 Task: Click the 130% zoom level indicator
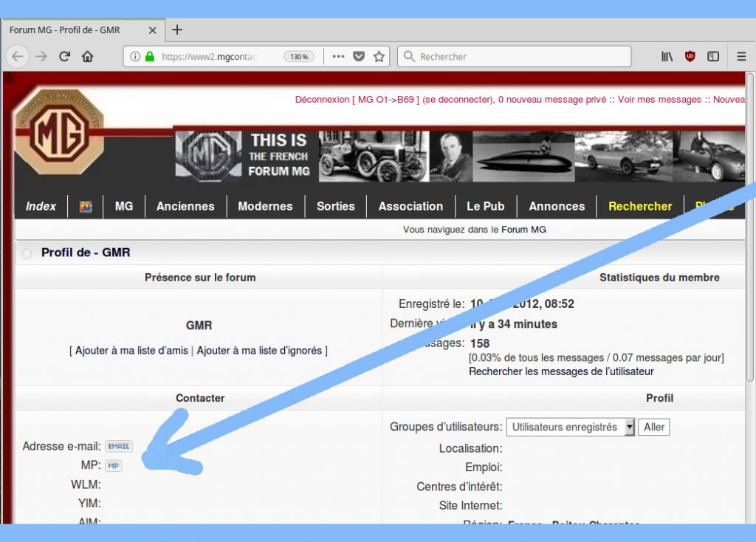coord(299,56)
